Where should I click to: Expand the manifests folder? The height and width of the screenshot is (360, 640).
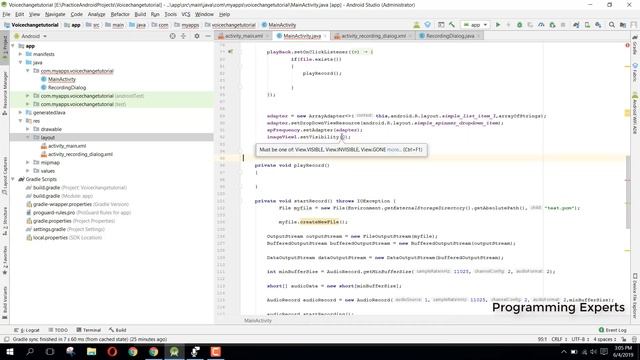[21, 54]
